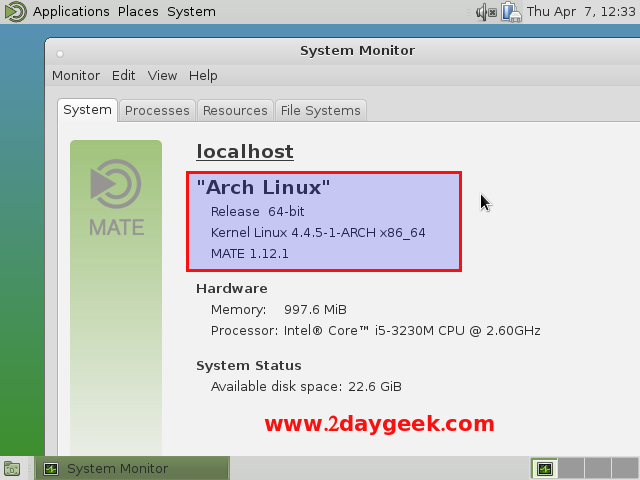Click the Processor Intel Core i5-3230M line
This screenshot has width=640, height=480.
click(x=376, y=331)
